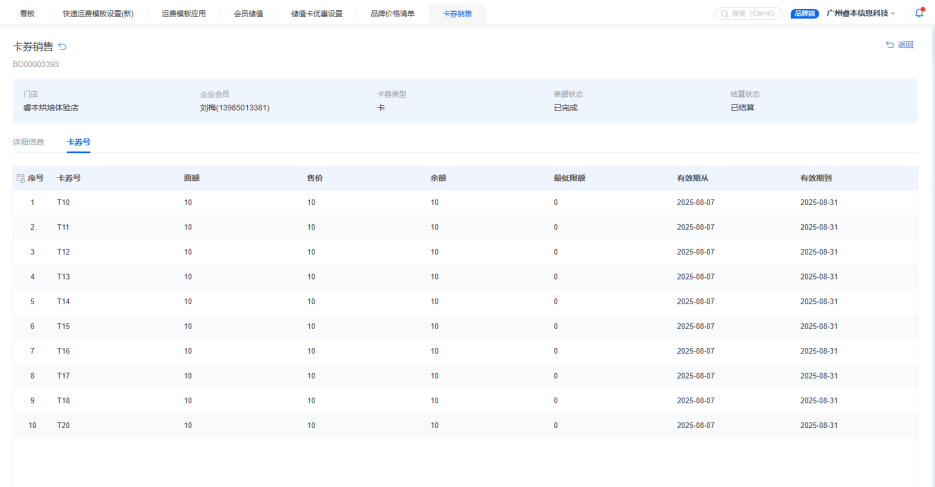The image size is (935, 487).
Task: Switch to the 详细信息 tab
Action: tap(28, 142)
